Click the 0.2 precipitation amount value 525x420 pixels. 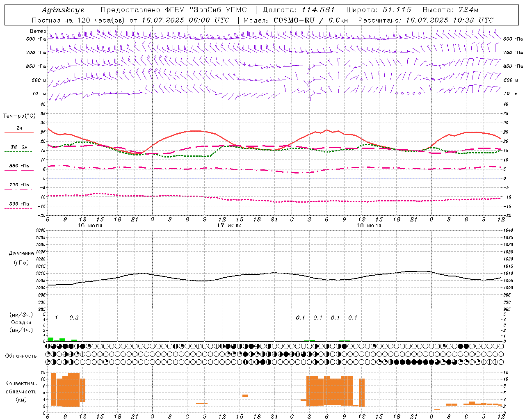pyautogui.click(x=74, y=317)
